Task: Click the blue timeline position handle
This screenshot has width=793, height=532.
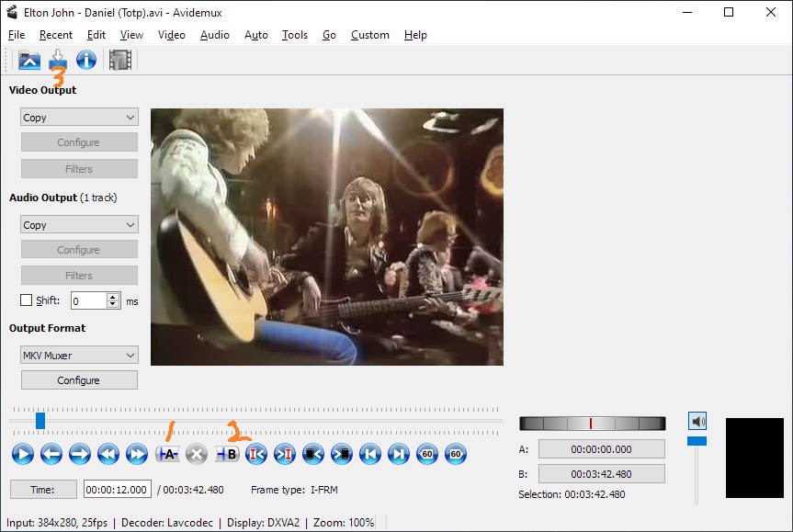Action: pos(40,421)
